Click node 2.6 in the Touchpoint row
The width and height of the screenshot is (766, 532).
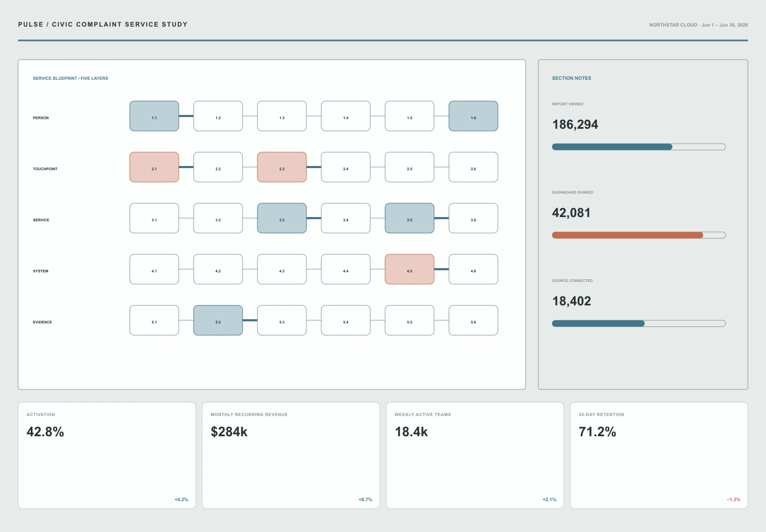(x=473, y=167)
